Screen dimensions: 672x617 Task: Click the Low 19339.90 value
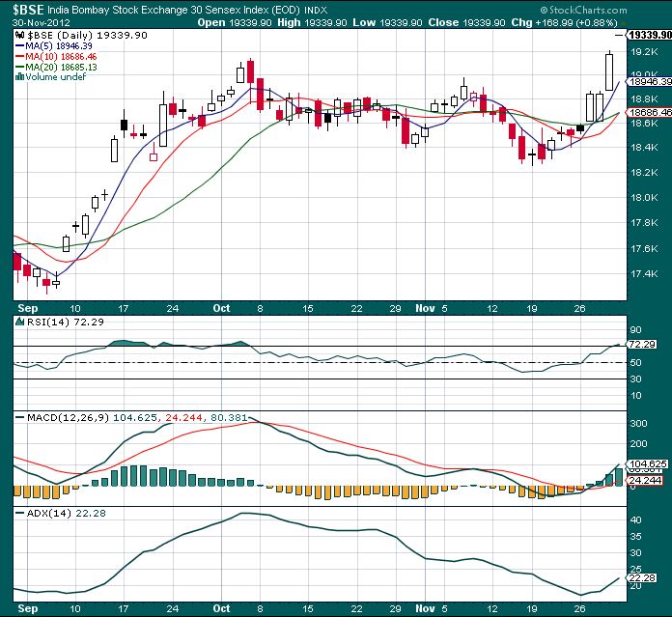coord(387,23)
